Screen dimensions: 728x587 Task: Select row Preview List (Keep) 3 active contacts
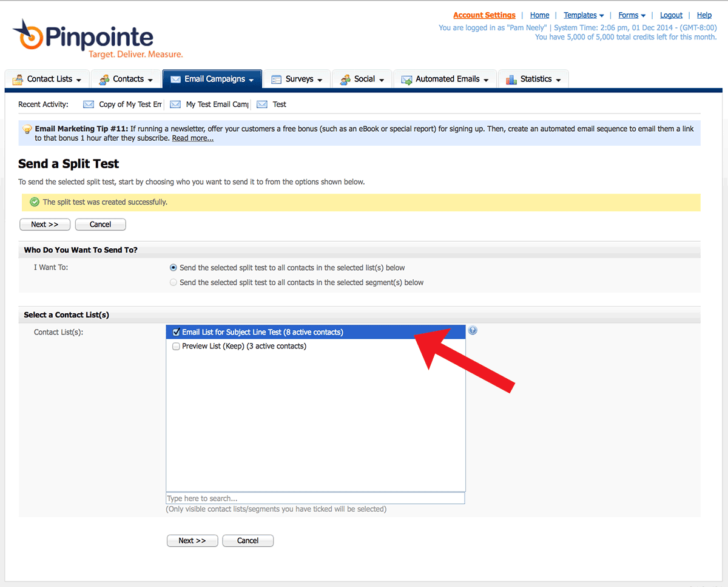[315, 347]
